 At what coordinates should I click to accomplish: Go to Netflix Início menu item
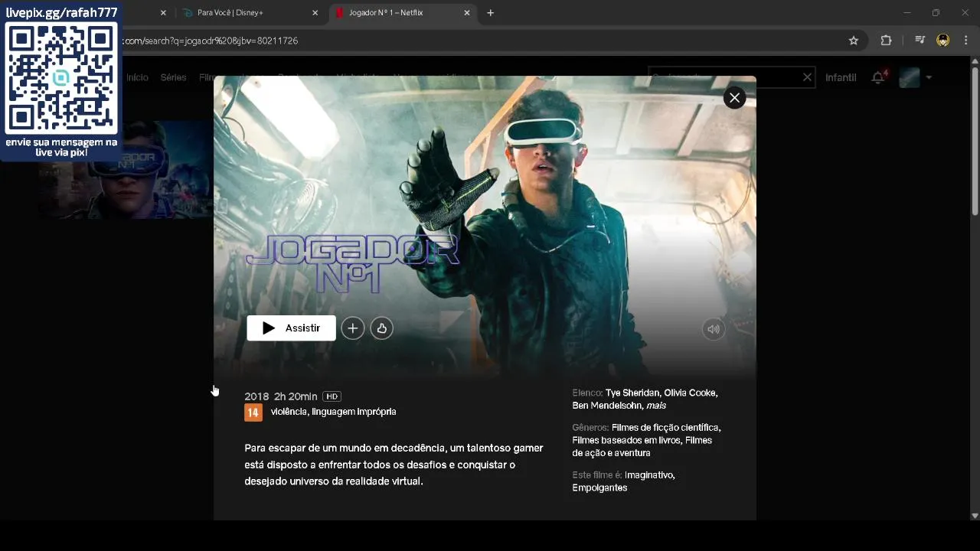(137, 77)
